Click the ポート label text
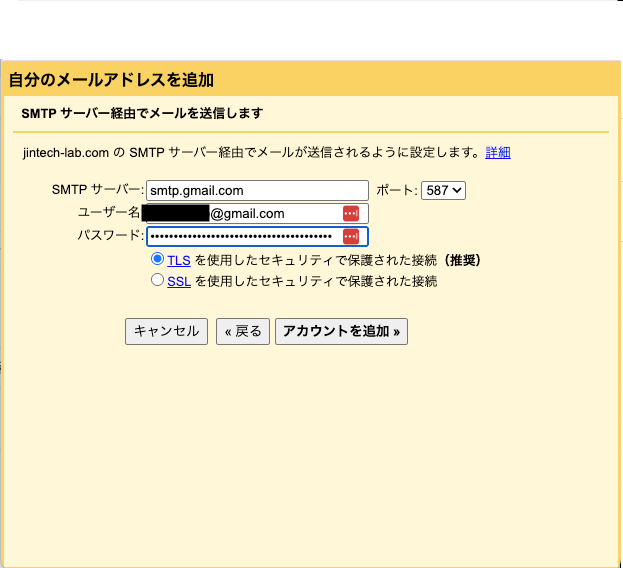623x568 pixels. (x=396, y=190)
